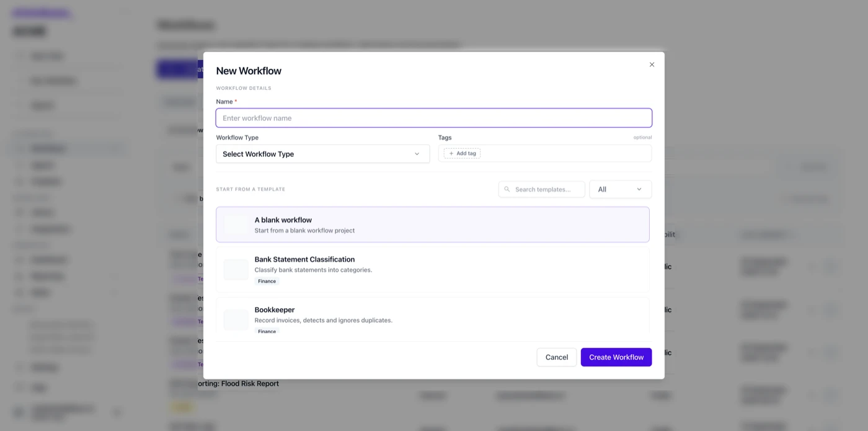The height and width of the screenshot is (431, 868).
Task: Choose the Bank Statement Classification template
Action: (x=432, y=269)
